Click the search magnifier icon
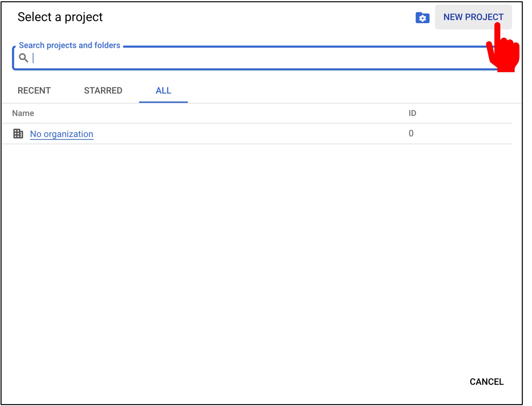This screenshot has height=406, width=532. tap(23, 58)
